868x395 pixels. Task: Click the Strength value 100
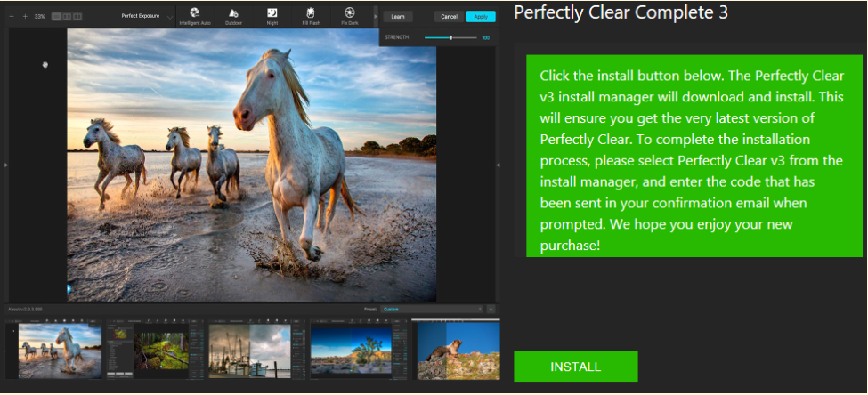click(485, 37)
